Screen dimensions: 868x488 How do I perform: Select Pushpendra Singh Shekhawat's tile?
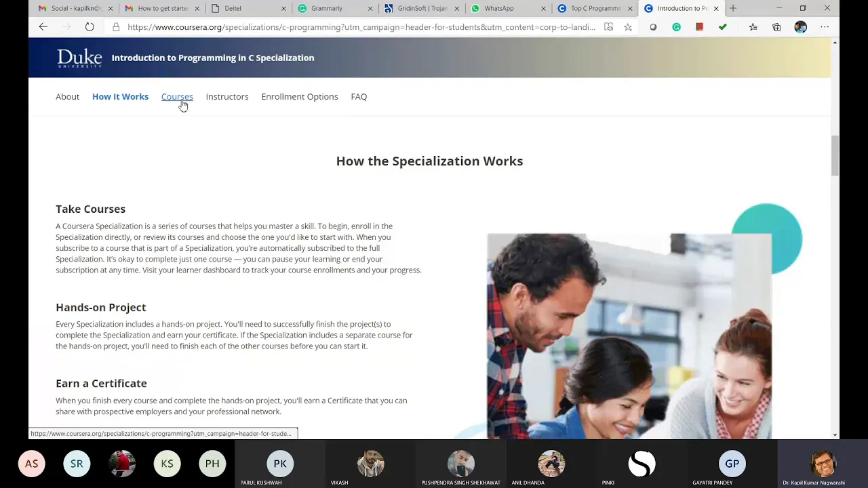[x=460, y=464]
